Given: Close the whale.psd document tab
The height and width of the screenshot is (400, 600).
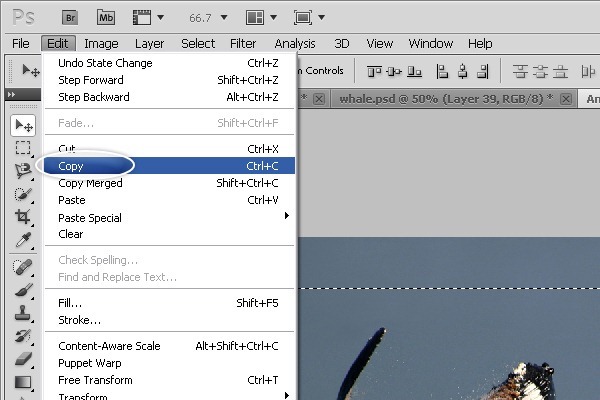Looking at the screenshot, I should click(565, 99).
